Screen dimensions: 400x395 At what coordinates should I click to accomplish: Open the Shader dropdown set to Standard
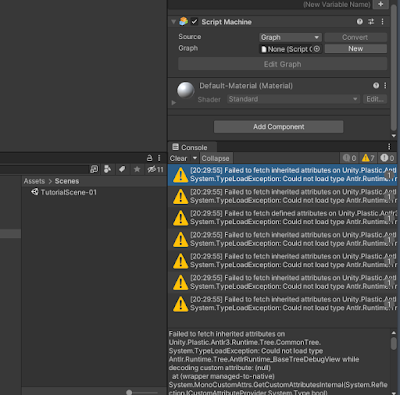click(293, 99)
